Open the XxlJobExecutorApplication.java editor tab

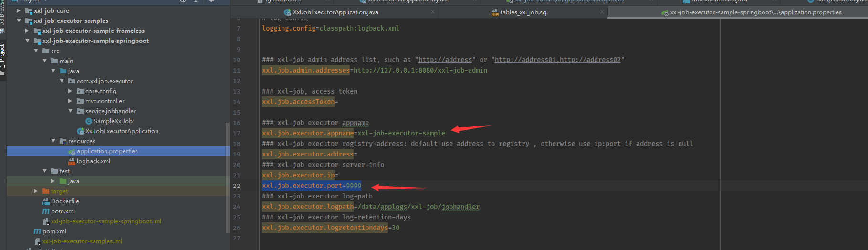pyautogui.click(x=335, y=12)
